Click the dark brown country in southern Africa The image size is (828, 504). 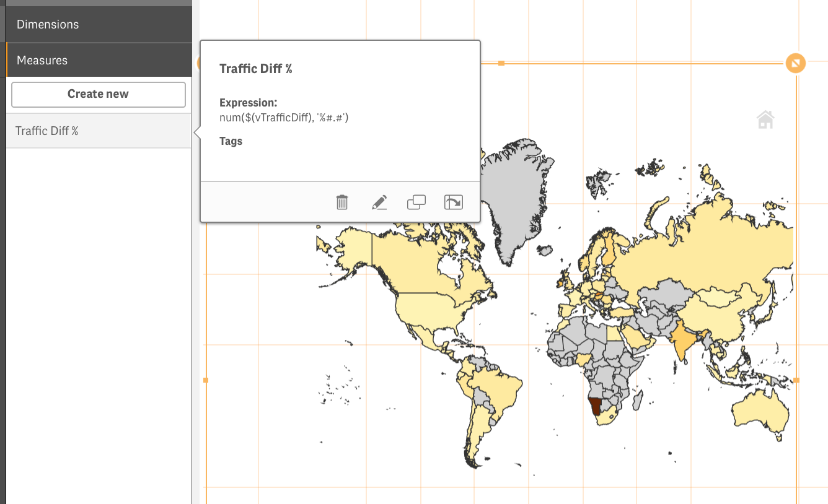point(596,407)
